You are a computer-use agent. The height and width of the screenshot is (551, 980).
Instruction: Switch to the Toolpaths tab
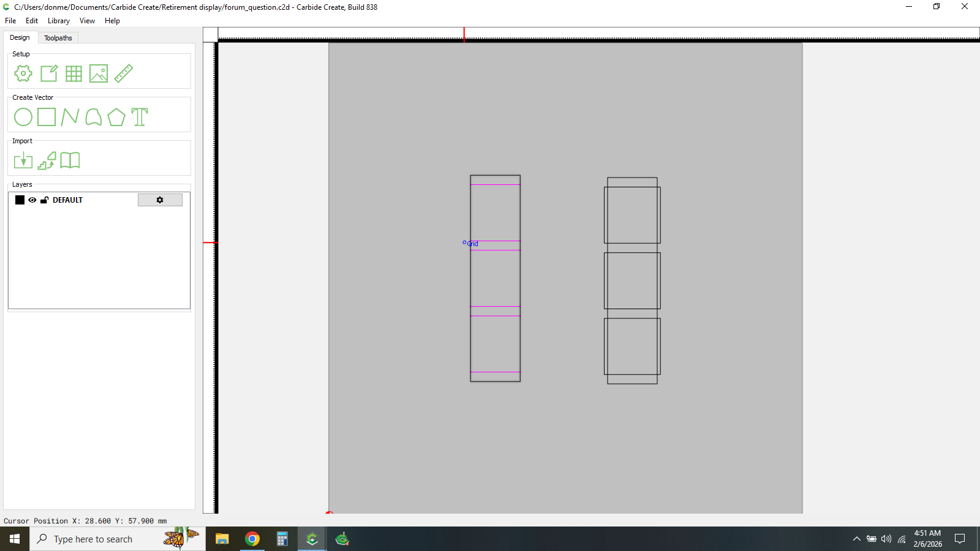[x=58, y=38]
